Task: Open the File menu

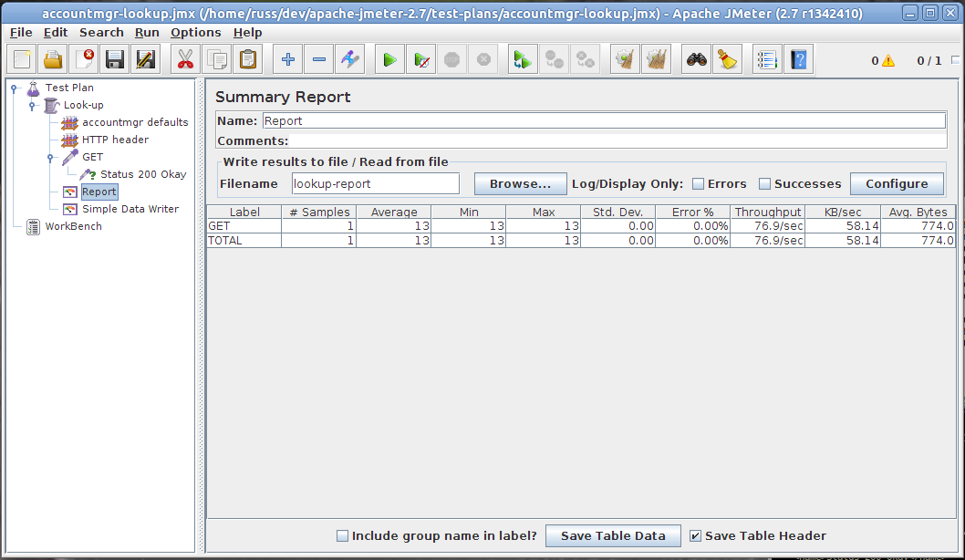Action: point(21,33)
